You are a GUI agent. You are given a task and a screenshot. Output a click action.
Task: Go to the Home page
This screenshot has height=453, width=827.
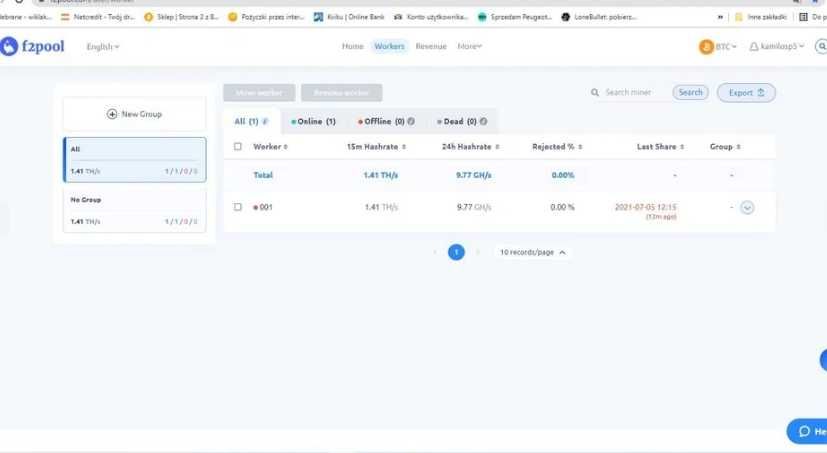[352, 46]
